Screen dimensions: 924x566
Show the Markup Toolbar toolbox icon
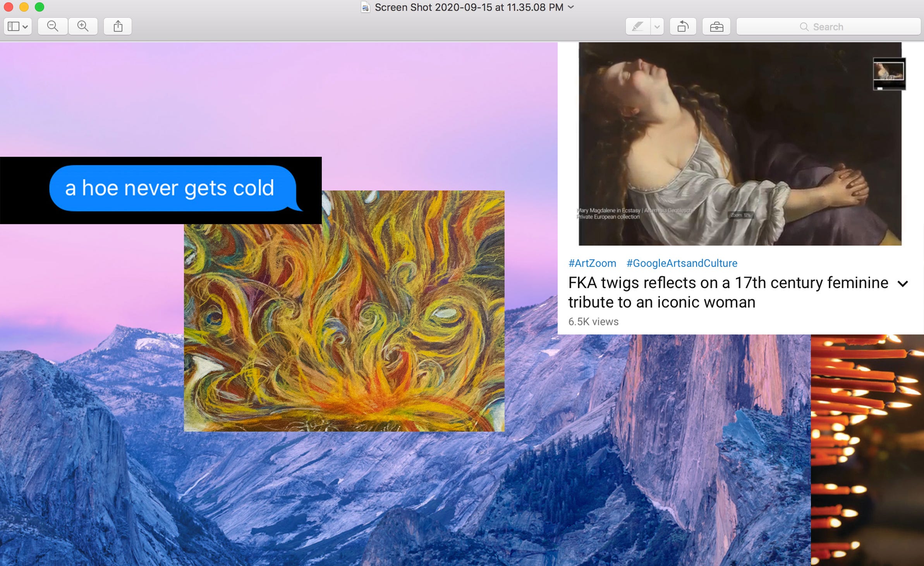click(x=716, y=27)
